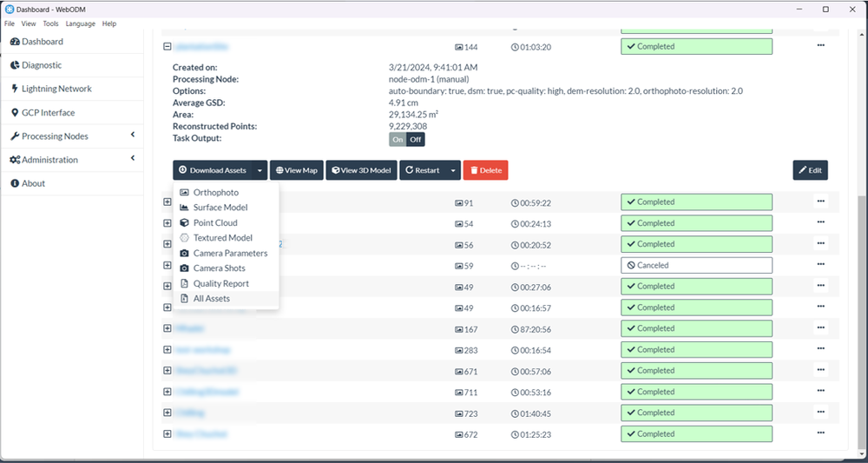Open ellipsis menu for the 672-image task

click(x=820, y=433)
